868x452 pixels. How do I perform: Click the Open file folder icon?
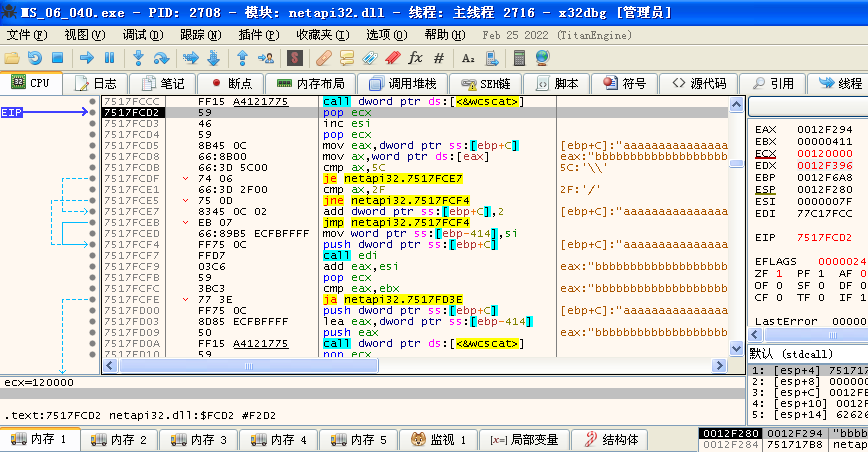tap(12, 57)
